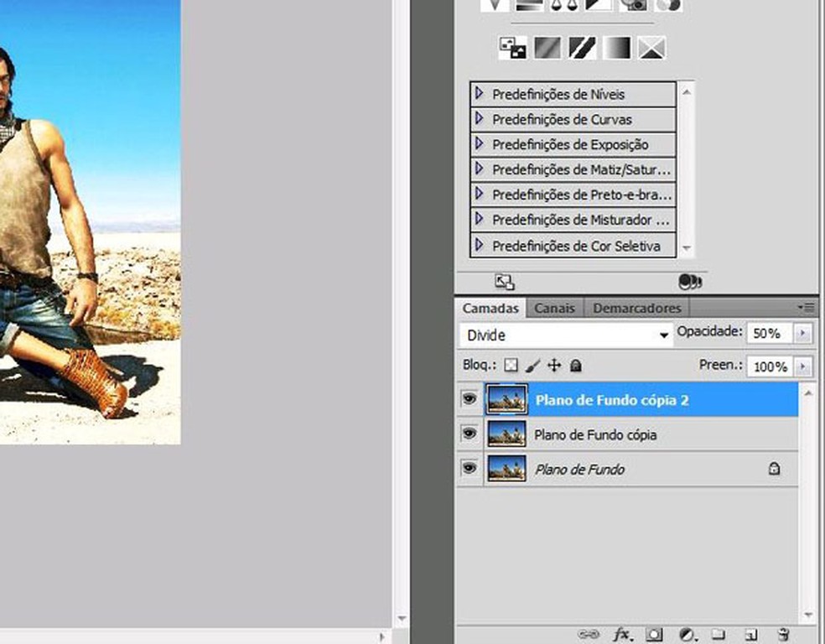Click the expanded view icon in Adjustments panel
This screenshot has width=825, height=644.
[505, 282]
